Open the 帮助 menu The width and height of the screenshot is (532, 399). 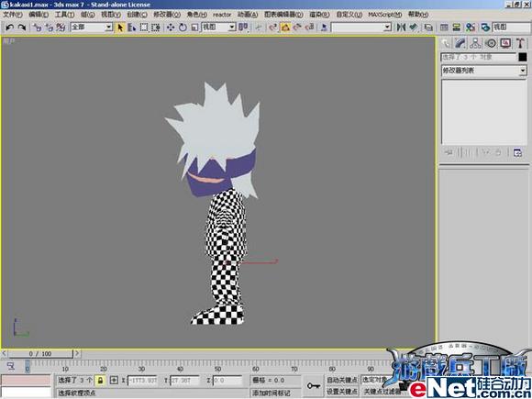point(418,15)
